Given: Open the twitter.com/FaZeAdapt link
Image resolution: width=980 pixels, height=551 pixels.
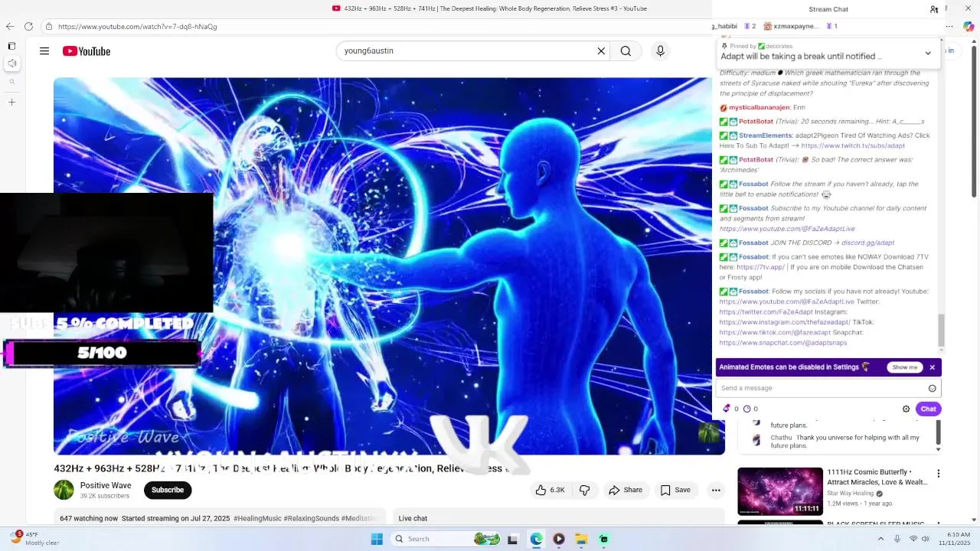Looking at the screenshot, I should pyautogui.click(x=766, y=312).
